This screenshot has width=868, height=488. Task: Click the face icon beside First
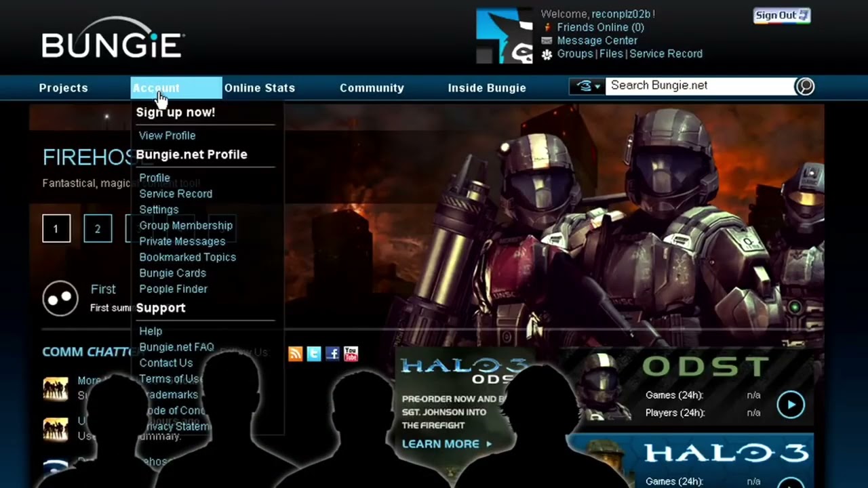(x=60, y=298)
